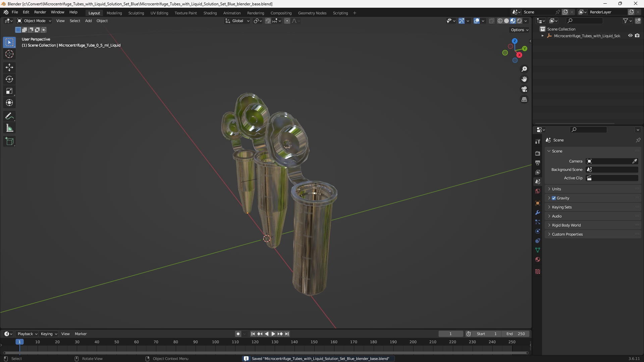Open the viewport Options button
The height and width of the screenshot is (362, 644).
[x=520, y=30]
